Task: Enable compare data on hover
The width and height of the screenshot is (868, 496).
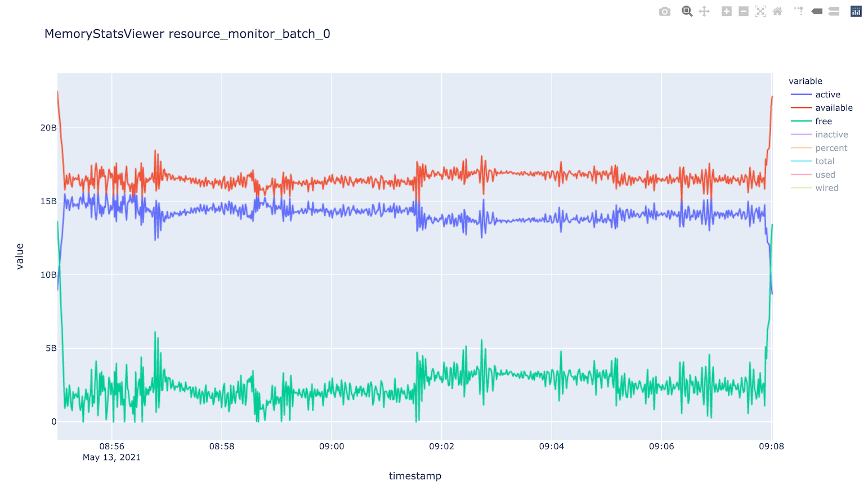Action: pyautogui.click(x=834, y=11)
